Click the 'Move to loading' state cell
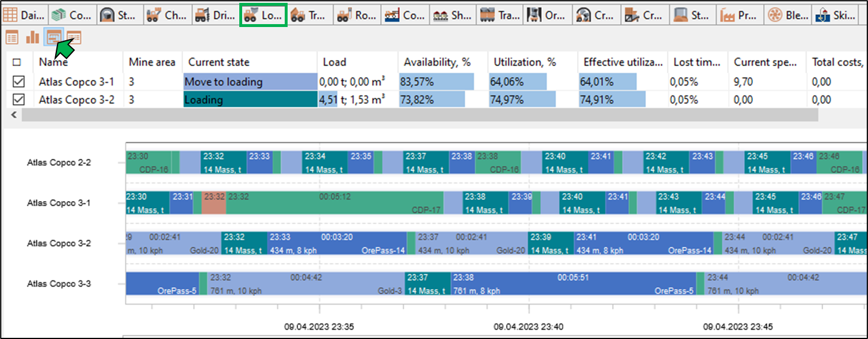The width and height of the screenshot is (868, 339). coord(250,82)
